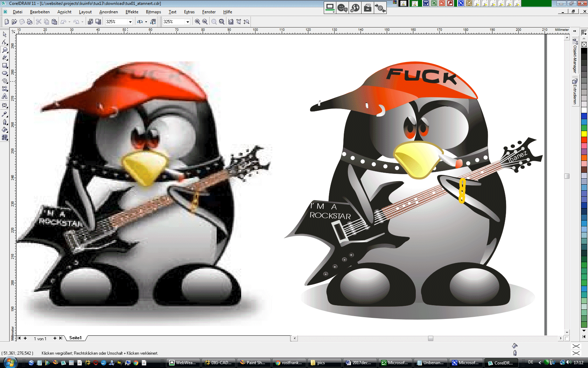This screenshot has width=588, height=368.
Task: Select the Outline pen tool
Action: pos(5,122)
